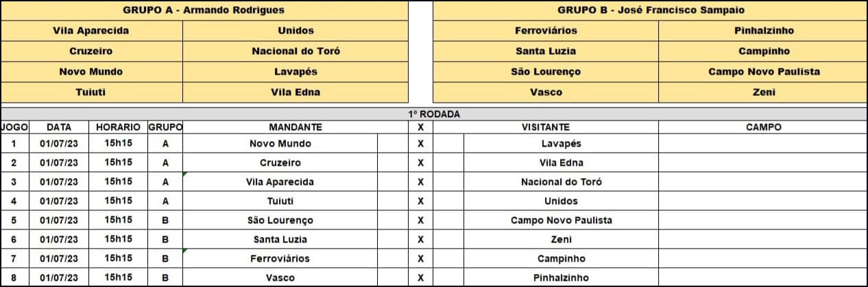The image size is (868, 287).
Task: Select the VISITANTE column header
Action: 546,127
